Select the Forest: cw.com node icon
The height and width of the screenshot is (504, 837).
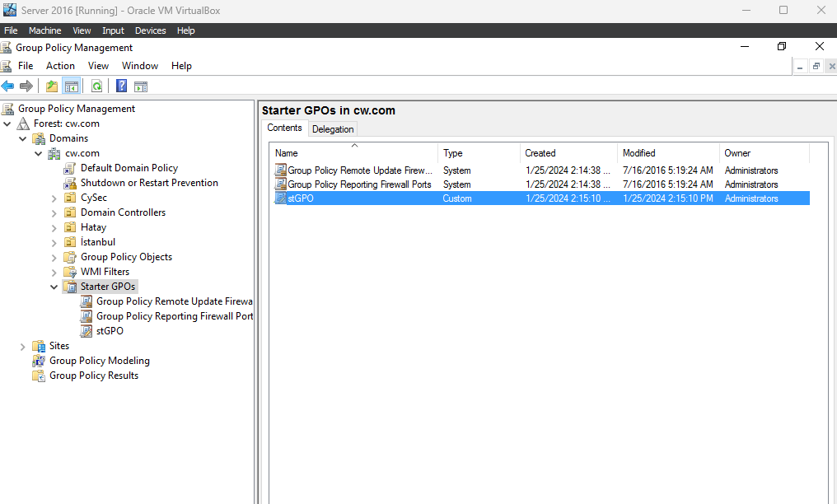point(23,124)
